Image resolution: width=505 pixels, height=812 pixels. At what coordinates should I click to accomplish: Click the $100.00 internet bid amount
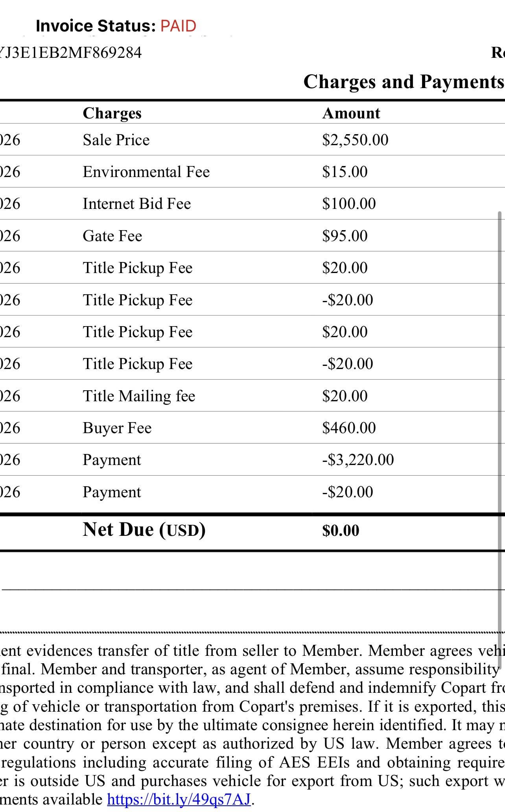tap(348, 204)
